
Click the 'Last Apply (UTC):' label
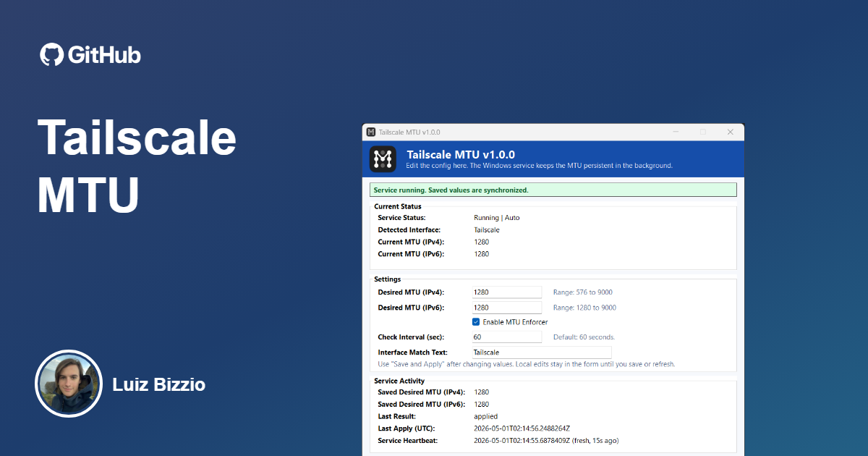(x=407, y=428)
